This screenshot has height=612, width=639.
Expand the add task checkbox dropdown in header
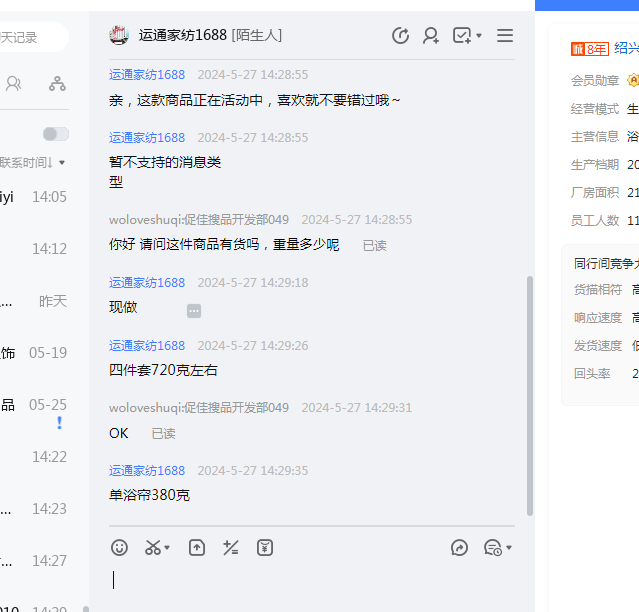(x=479, y=36)
